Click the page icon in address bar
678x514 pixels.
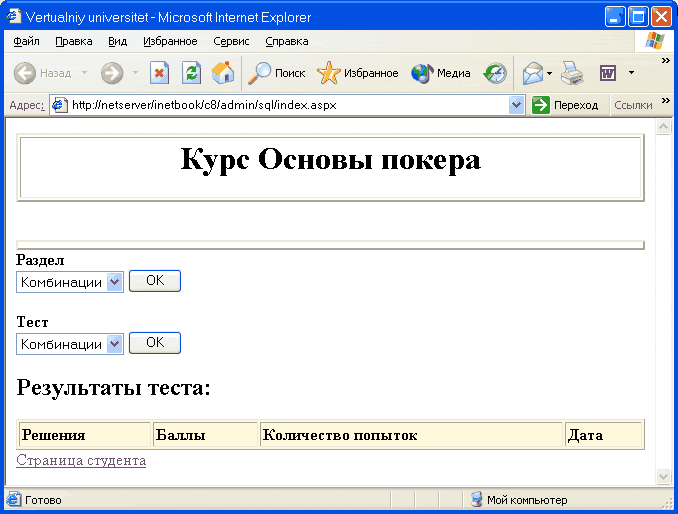(x=59, y=105)
